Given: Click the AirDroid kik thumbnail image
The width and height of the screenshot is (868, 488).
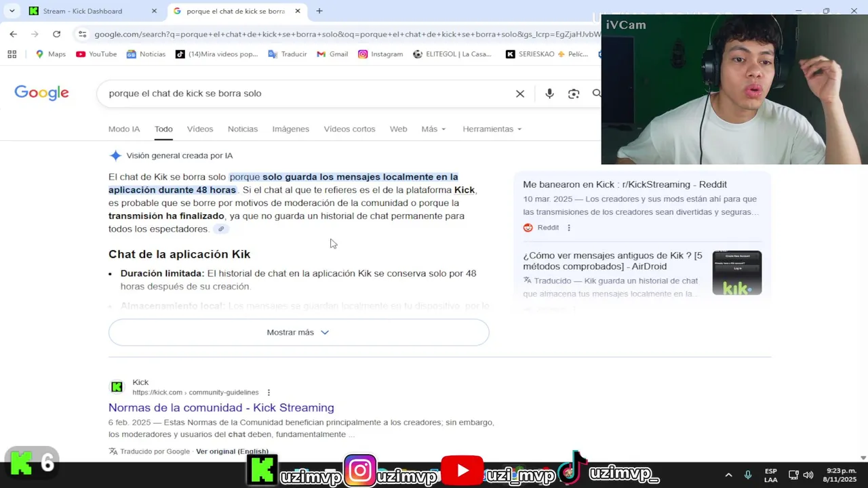Looking at the screenshot, I should [737, 272].
